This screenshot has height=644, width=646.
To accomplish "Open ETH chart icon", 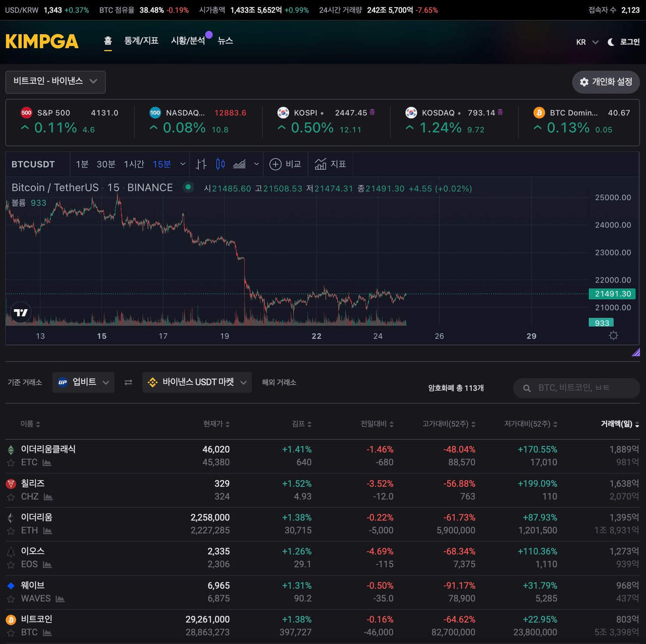I will tap(47, 531).
